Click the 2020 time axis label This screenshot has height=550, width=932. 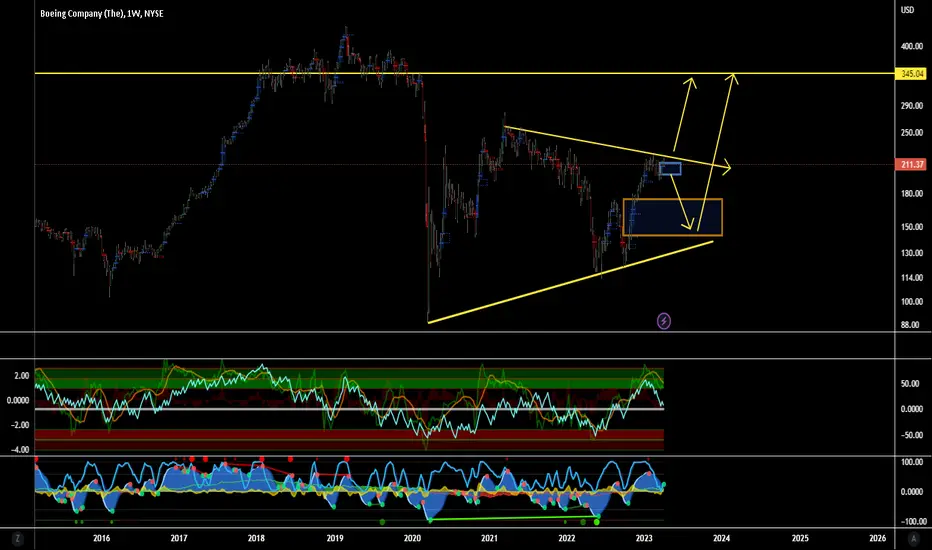412,538
